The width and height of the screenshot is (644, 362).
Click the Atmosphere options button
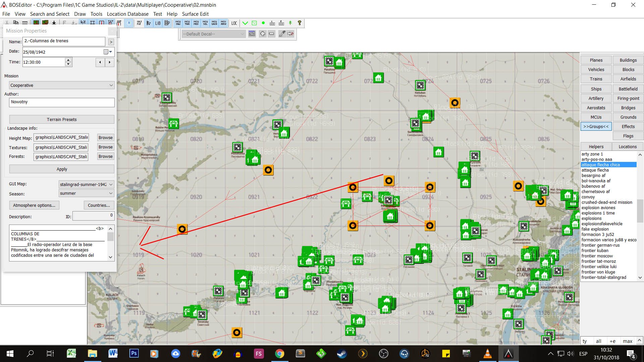tap(34, 205)
